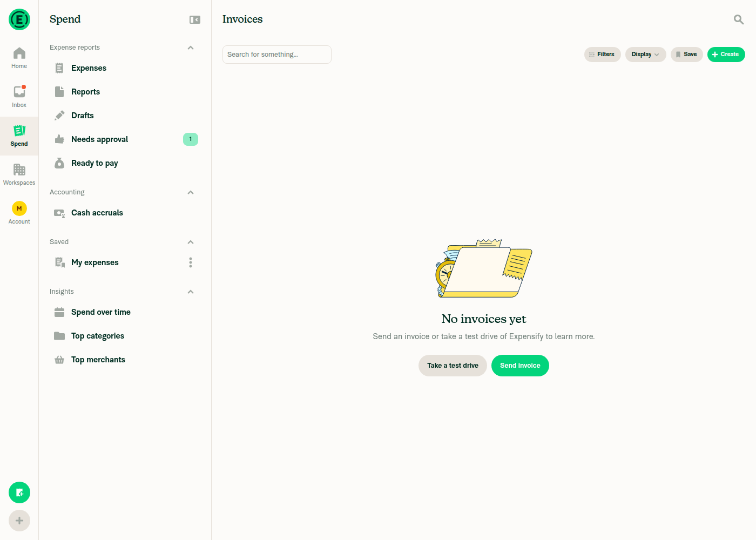Open Spend over time insight
Screen dimensions: 756x540
pyautogui.click(x=125, y=312)
